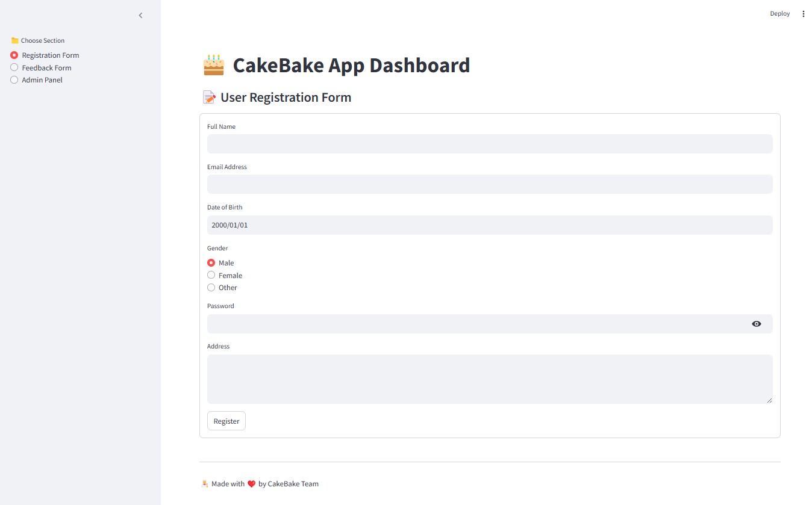Click the Choose Section heading
The height and width of the screenshot is (505, 812).
pos(43,40)
